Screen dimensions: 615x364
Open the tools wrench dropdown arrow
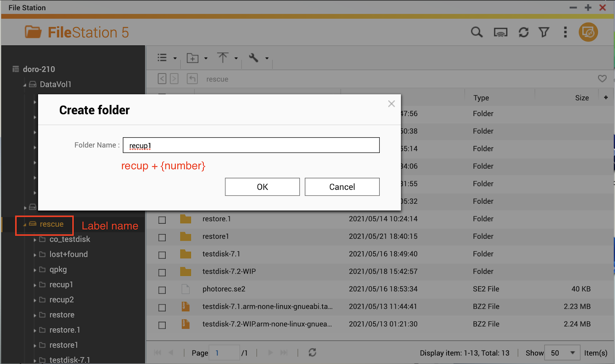266,58
